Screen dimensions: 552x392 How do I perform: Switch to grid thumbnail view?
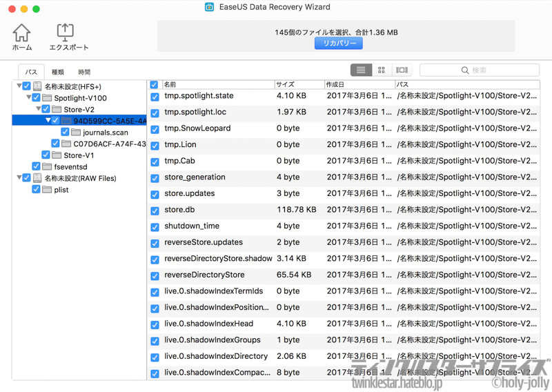point(382,70)
